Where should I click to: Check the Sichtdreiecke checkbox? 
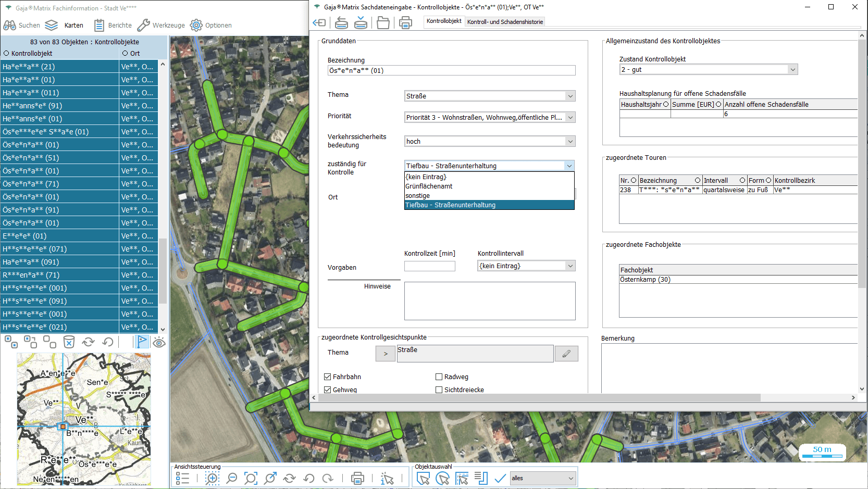[439, 390]
